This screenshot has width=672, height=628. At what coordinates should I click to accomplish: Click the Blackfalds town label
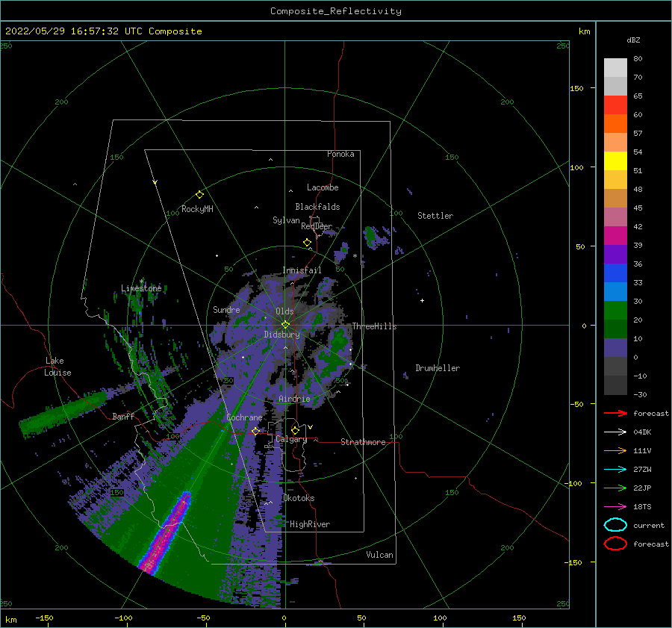tap(317, 207)
